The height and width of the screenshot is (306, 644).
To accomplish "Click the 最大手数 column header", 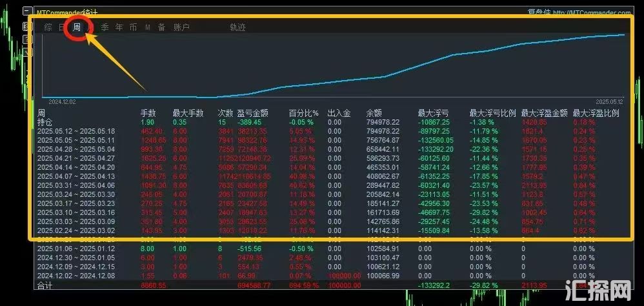I will [188, 114].
